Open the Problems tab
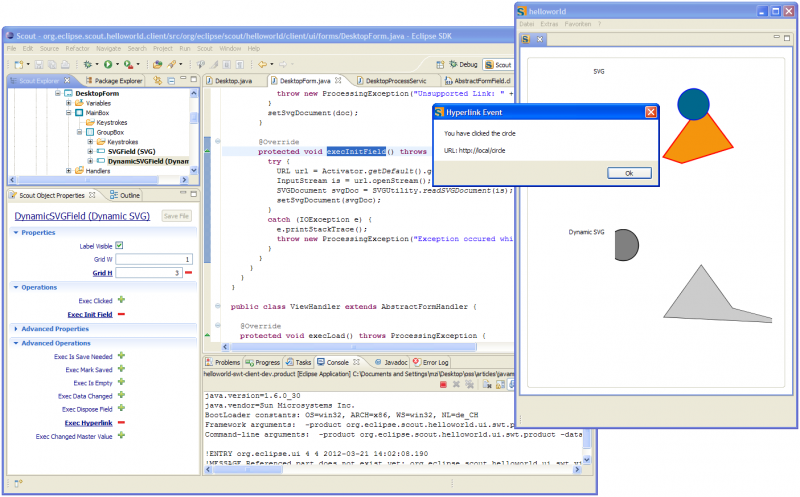Image resolution: width=800 pixels, height=497 pixels. pyautogui.click(x=222, y=362)
